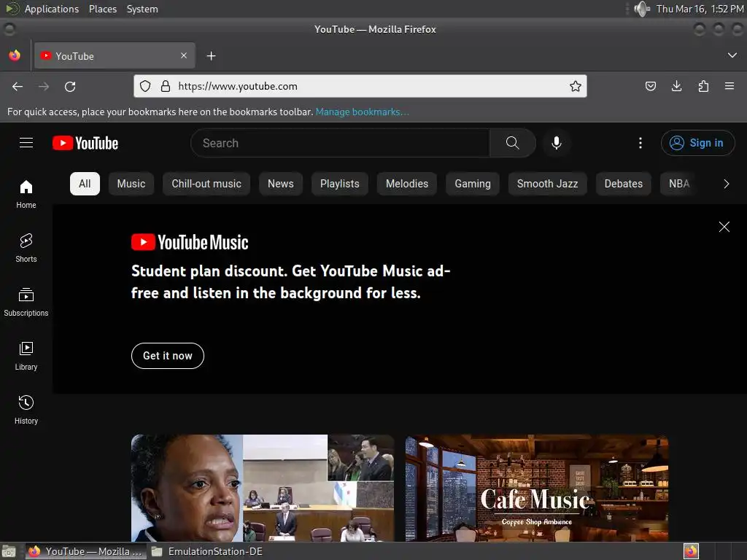Open the Places menu
Screen dimensions: 747x560
[103, 9]
